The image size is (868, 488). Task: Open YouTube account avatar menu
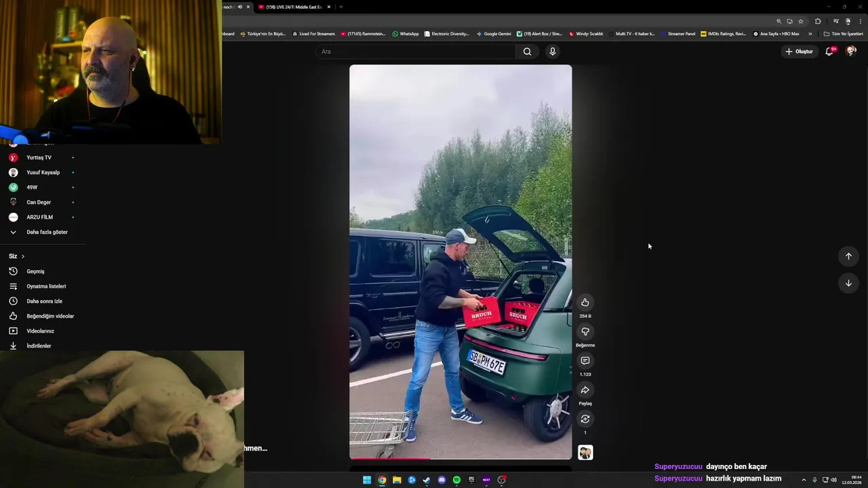pyautogui.click(x=851, y=52)
